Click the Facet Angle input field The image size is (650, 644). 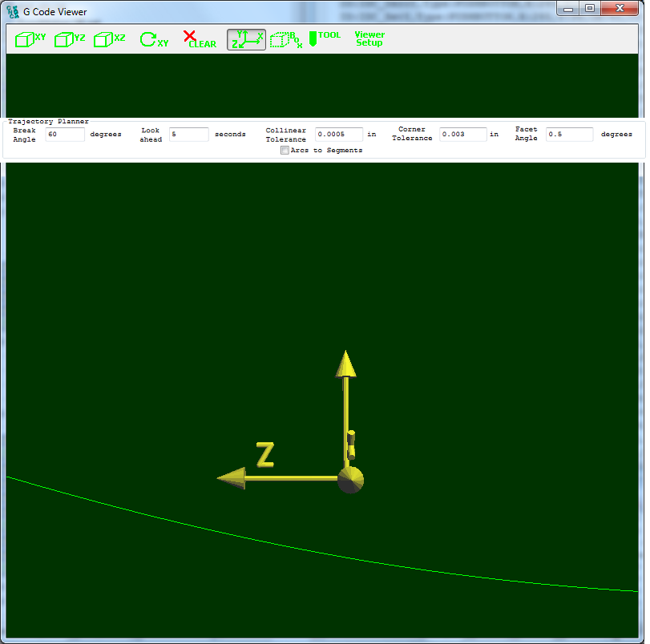pyautogui.click(x=569, y=135)
